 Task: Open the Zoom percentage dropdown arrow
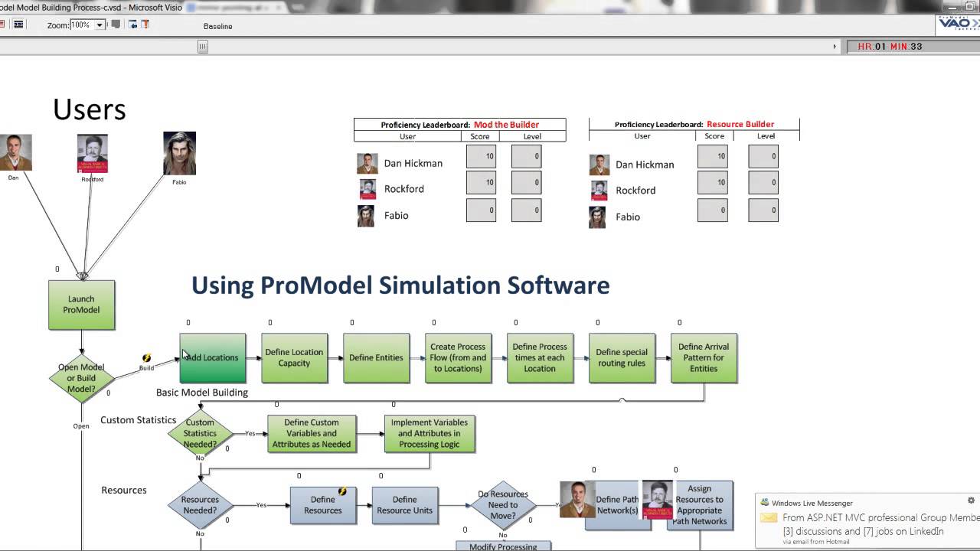(x=100, y=25)
